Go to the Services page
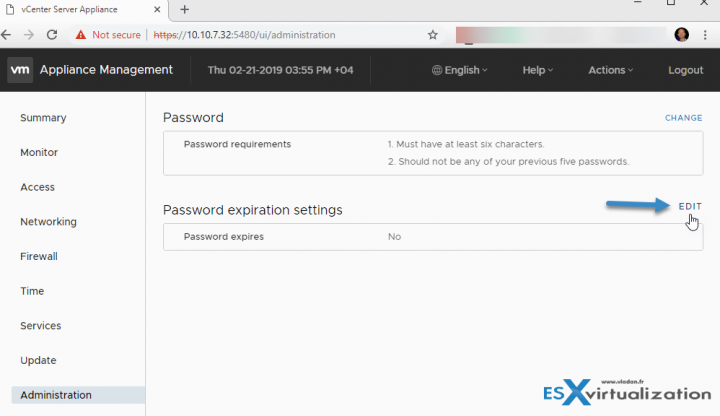This screenshot has width=720, height=416. 40,326
